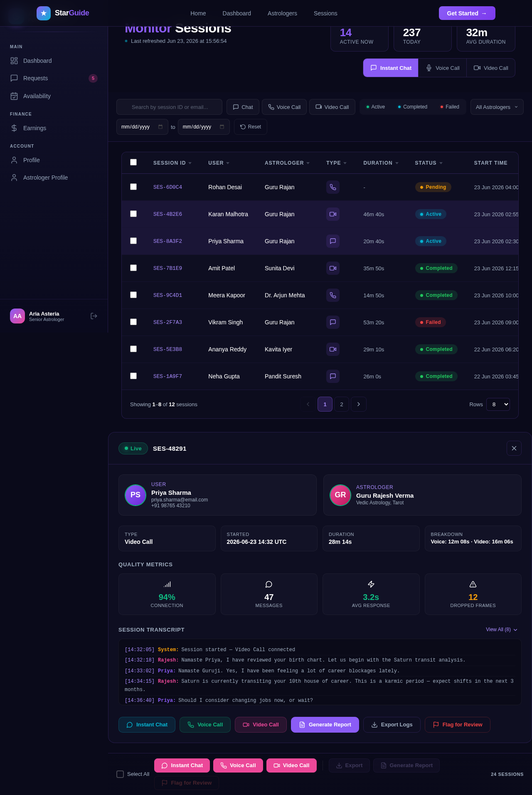Open Profile in the sidebar
Image resolution: width=532 pixels, height=795 pixels.
[x=54, y=160]
